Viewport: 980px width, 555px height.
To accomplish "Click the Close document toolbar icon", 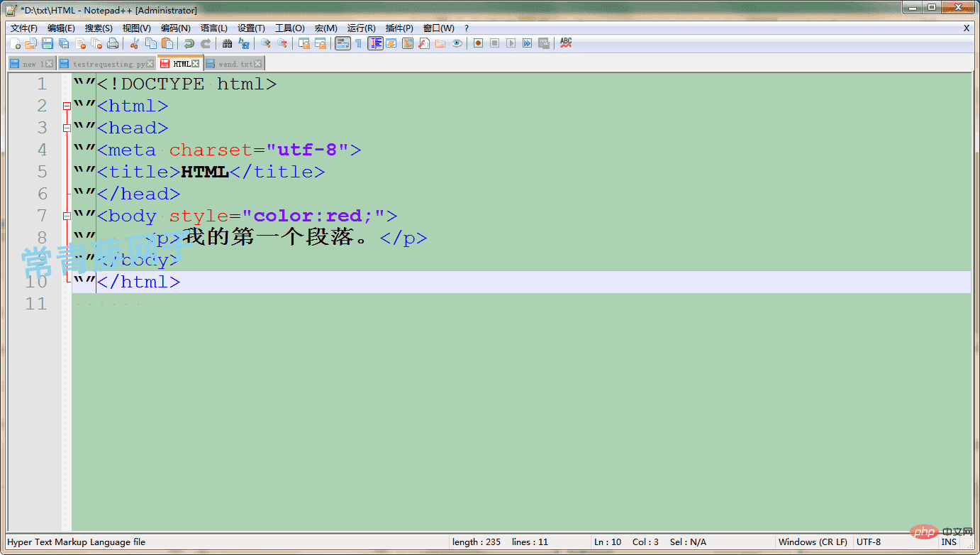I will (80, 43).
